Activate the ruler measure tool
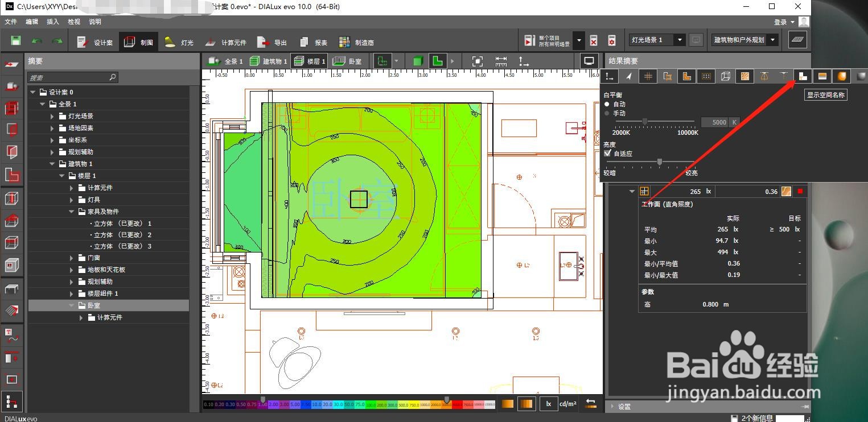 click(x=501, y=61)
